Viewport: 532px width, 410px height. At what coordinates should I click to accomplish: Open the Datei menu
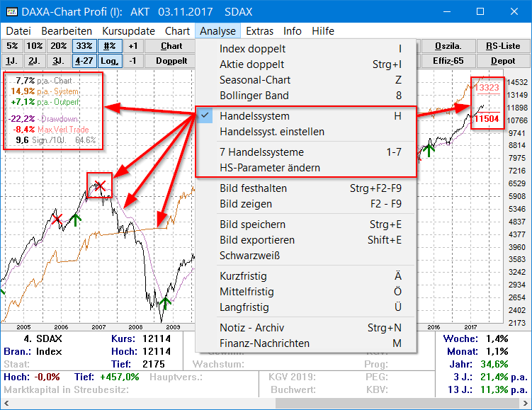[18, 31]
